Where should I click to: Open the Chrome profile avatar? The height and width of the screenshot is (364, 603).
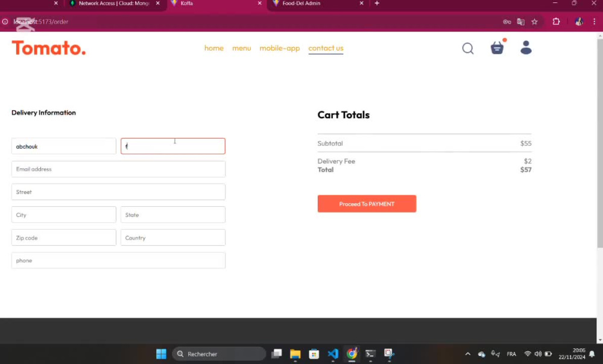(x=579, y=22)
